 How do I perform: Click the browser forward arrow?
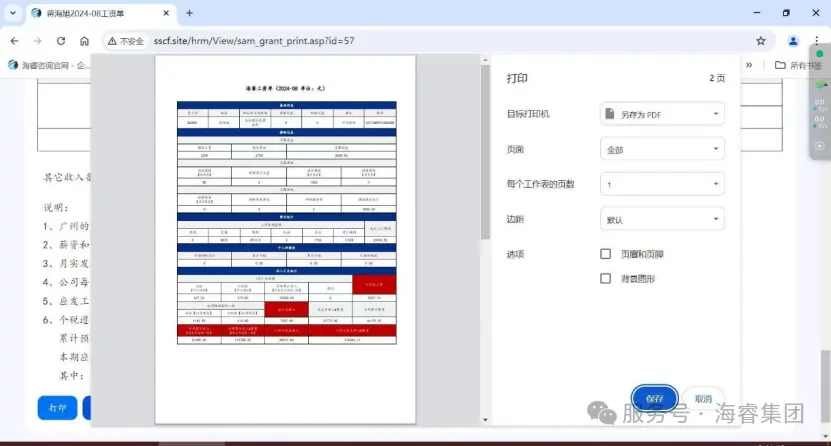point(37,41)
